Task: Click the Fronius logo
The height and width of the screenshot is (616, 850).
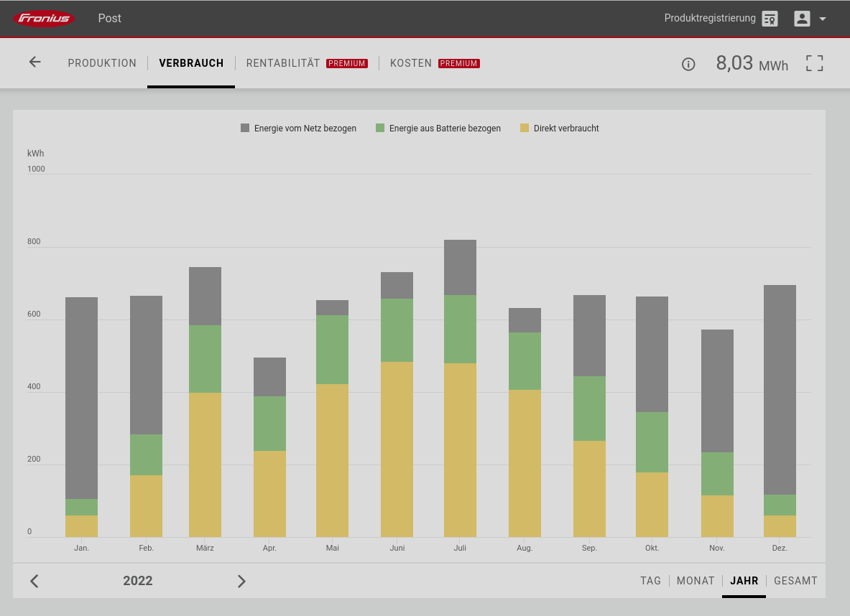Action: [44, 19]
